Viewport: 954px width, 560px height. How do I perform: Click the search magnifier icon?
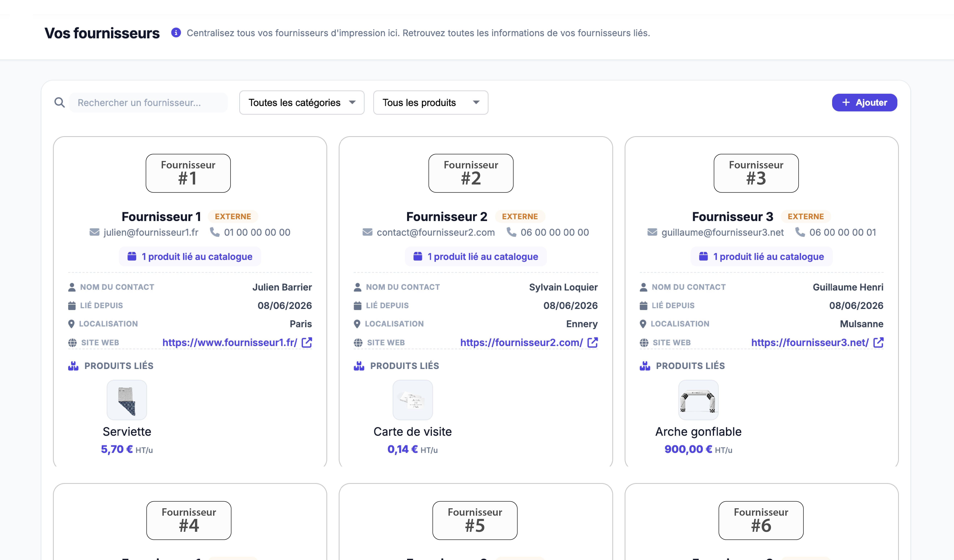(60, 103)
